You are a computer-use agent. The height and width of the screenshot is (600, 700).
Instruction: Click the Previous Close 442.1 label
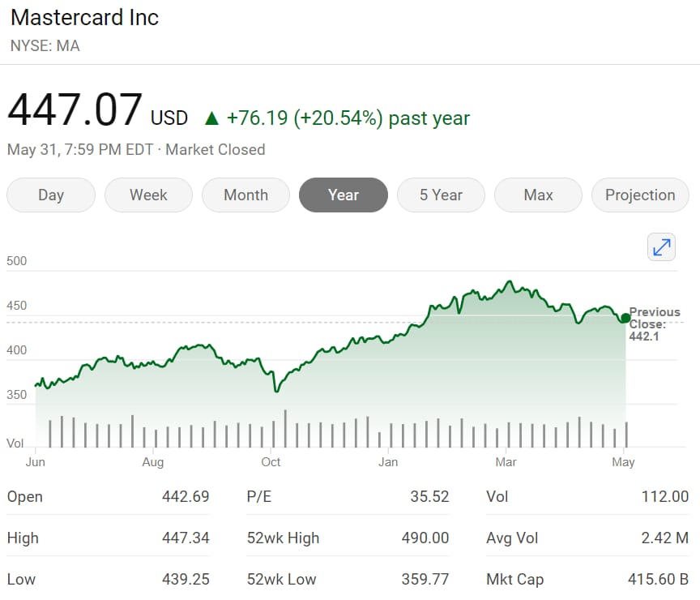655,324
